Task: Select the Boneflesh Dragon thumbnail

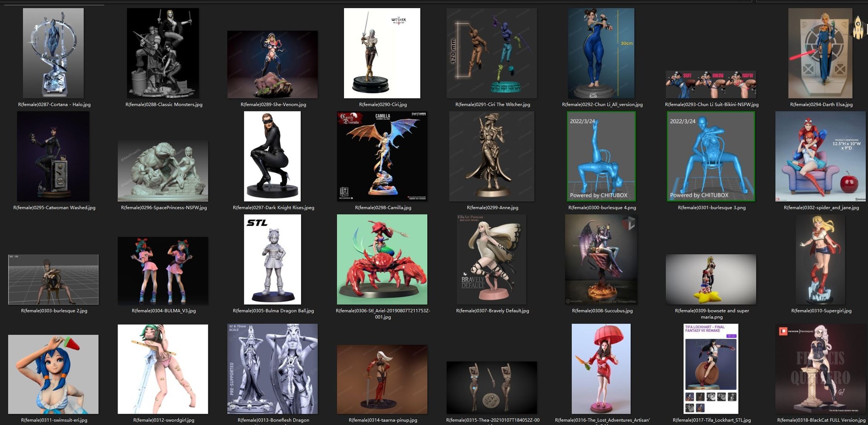Action: click(273, 369)
